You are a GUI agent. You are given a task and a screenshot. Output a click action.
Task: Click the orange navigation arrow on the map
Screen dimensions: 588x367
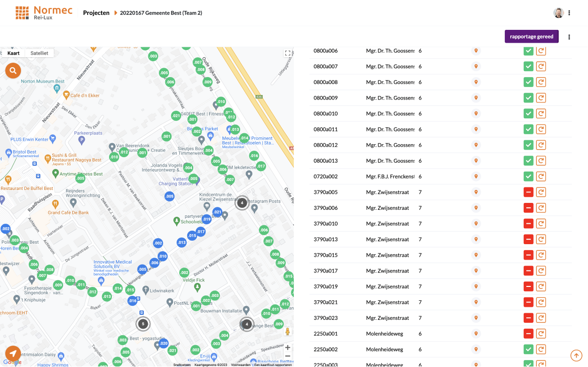pos(13,353)
